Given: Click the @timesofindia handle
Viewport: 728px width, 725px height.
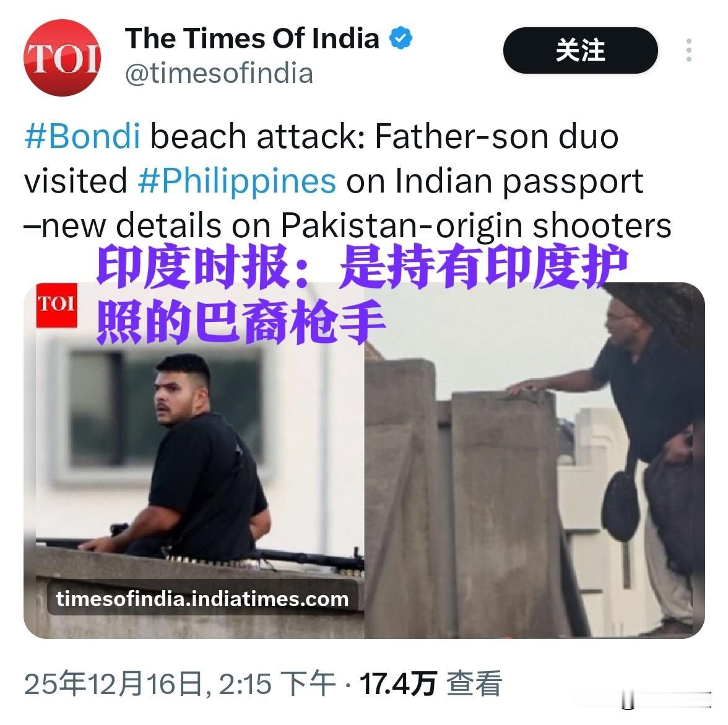Looking at the screenshot, I should point(219,74).
